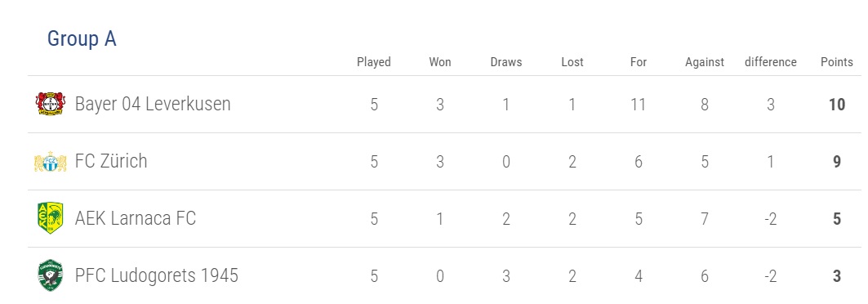
Task: Click the FC Zürich club crest
Action: coord(51,161)
